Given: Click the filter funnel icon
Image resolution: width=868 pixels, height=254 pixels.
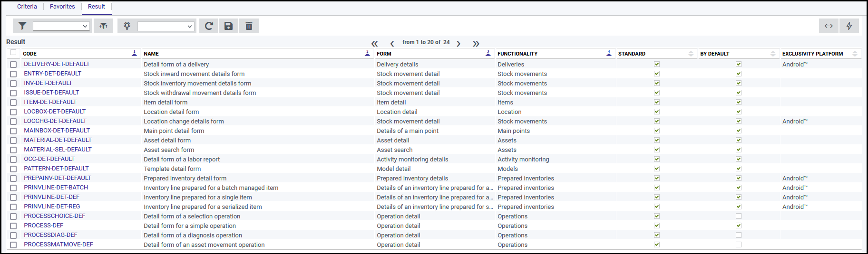Looking at the screenshot, I should [22, 26].
